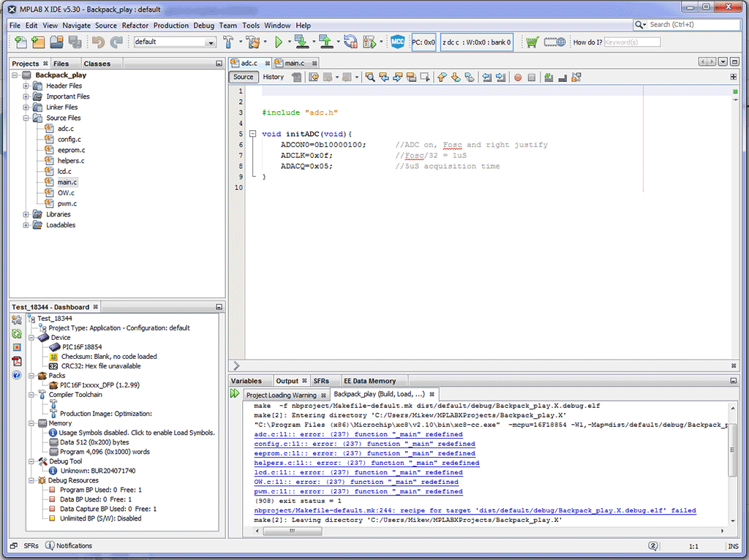Click usage symbols info to load symbols
Viewport: 749px width, 560px height.
132,433
